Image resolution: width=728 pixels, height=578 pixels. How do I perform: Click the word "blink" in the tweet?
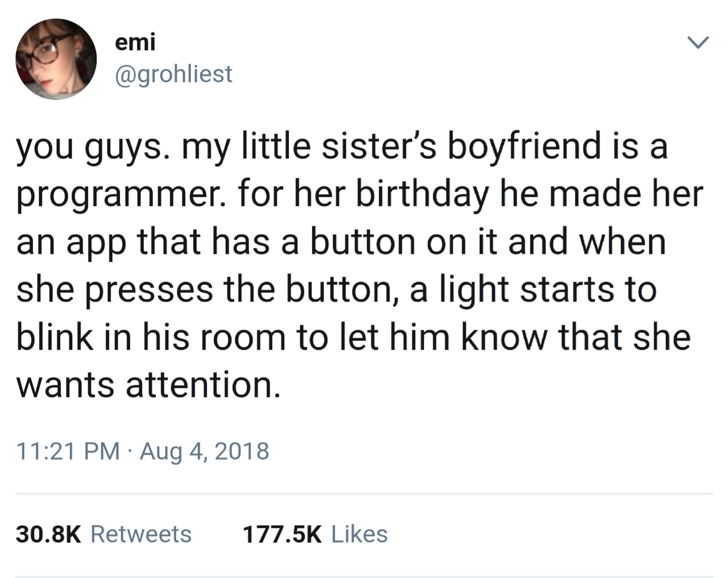(54, 336)
